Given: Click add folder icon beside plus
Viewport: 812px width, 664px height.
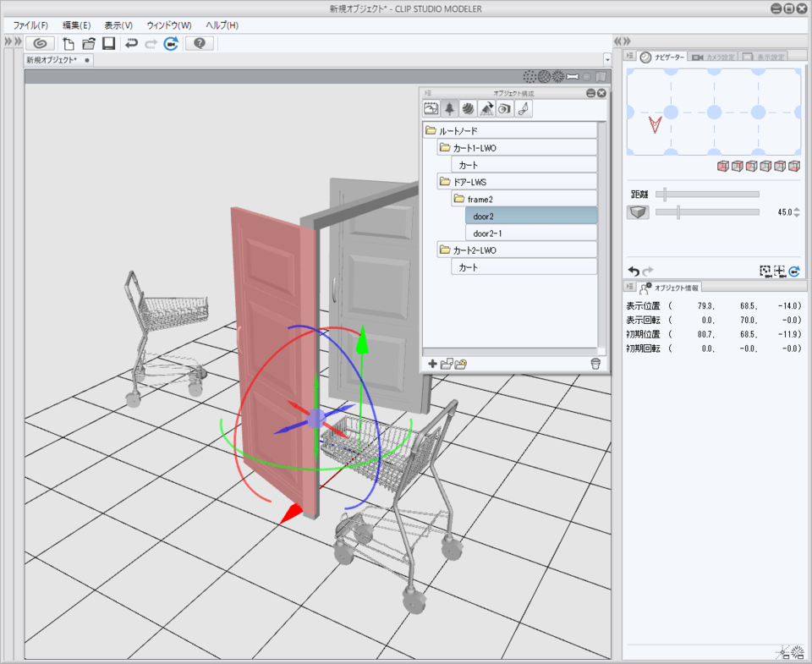Looking at the screenshot, I should coord(447,364).
